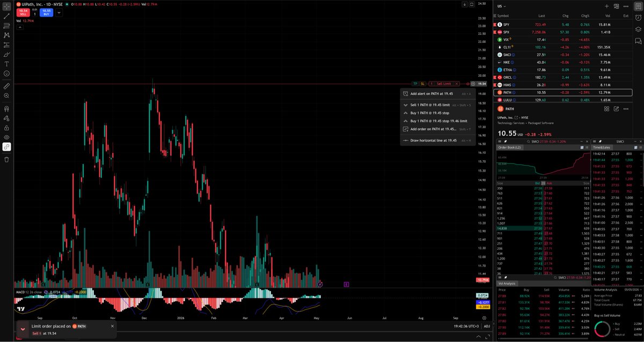Screen dimensions: 644x342
Task: Toggle lock all drawings
Action: (x=6, y=128)
